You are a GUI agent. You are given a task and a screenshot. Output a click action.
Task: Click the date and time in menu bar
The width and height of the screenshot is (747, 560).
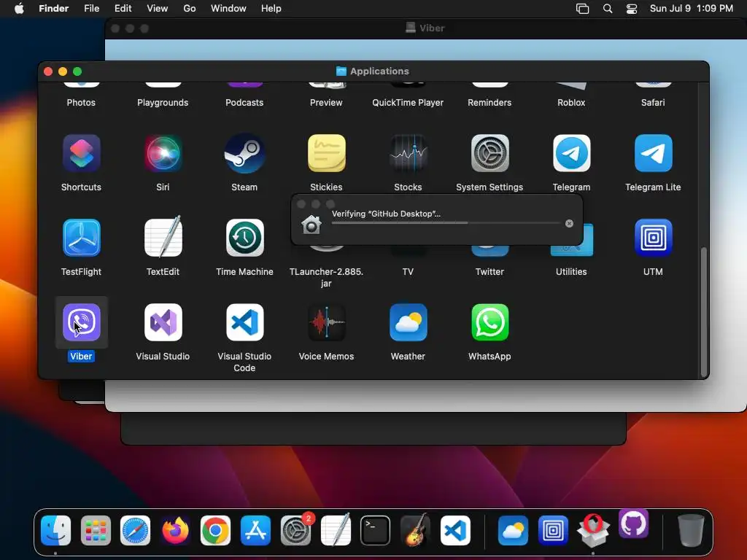pos(692,9)
